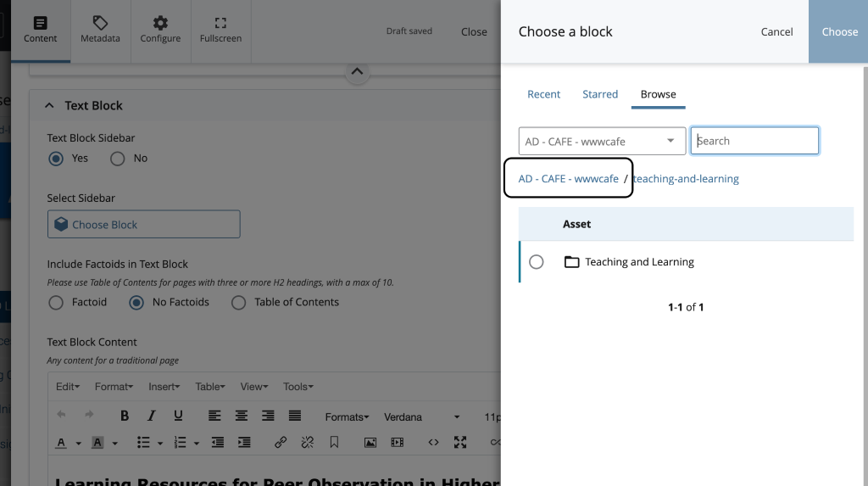Viewport: 868px width, 486px height.
Task: Select No for Text Block Sidebar
Action: tap(117, 159)
